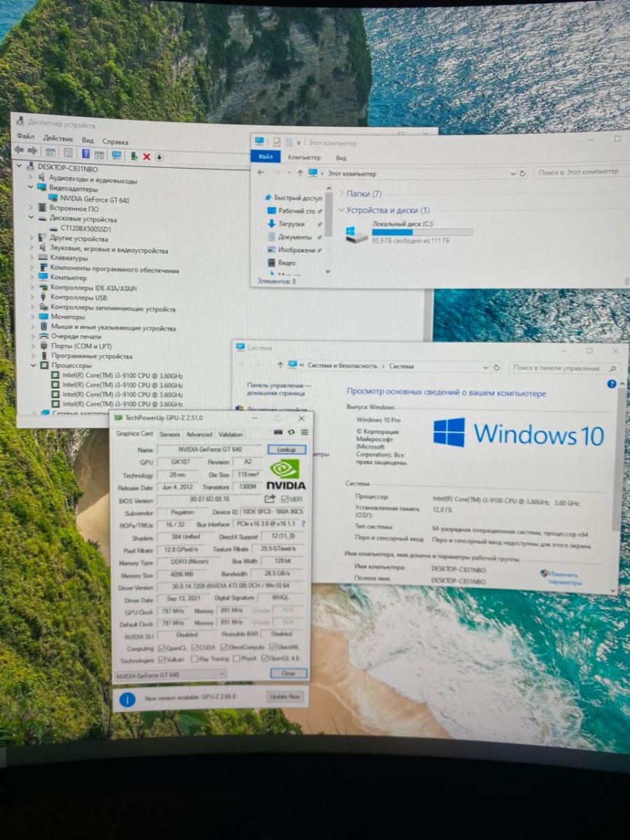Screen dimensions: 630x840
Task: Click the update driver down-arrow circle icon
Action: coord(159,157)
